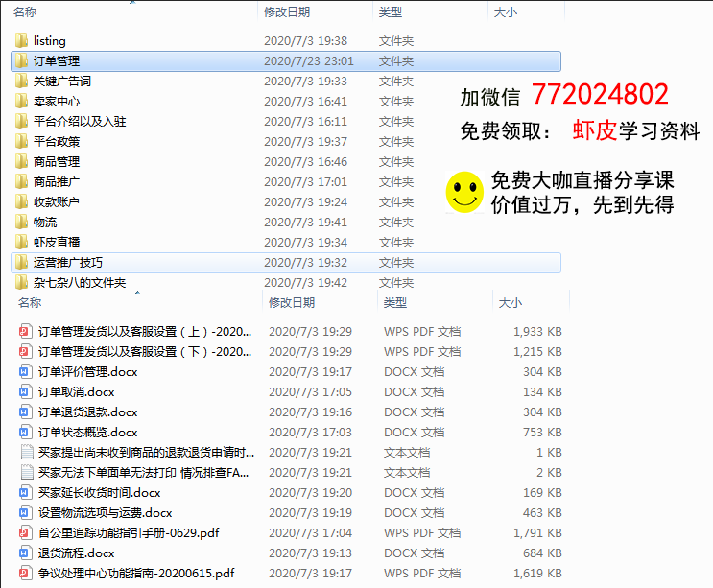Click the 运营推广技巧 folder icon
Image resolution: width=713 pixels, height=588 pixels.
pos(21,262)
